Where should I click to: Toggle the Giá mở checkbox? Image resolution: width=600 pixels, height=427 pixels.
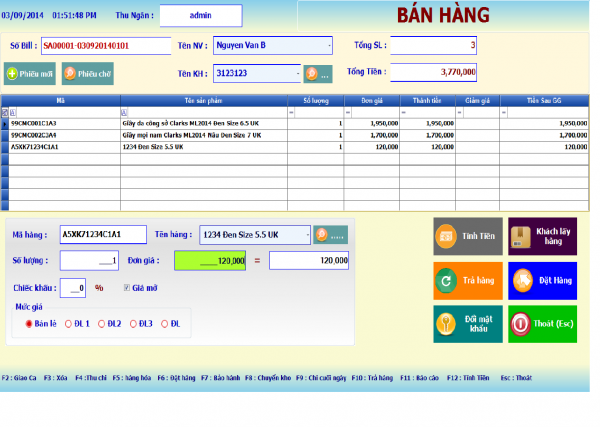(x=126, y=288)
